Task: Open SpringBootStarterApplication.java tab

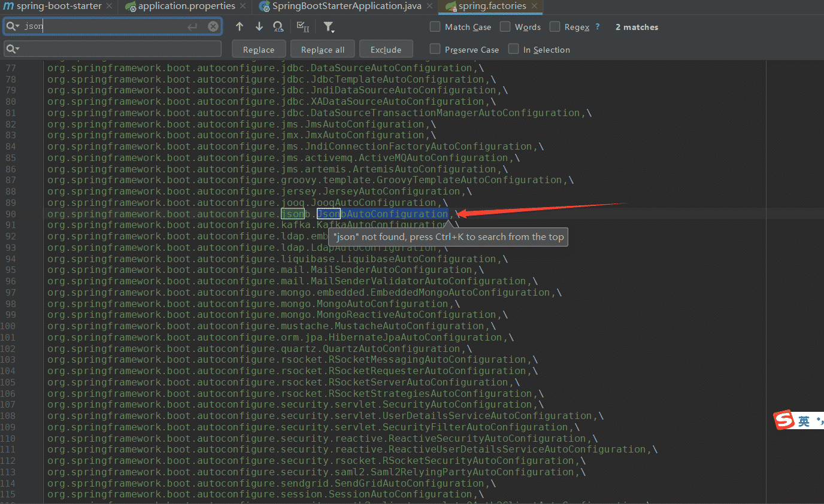Action: [x=346, y=7]
